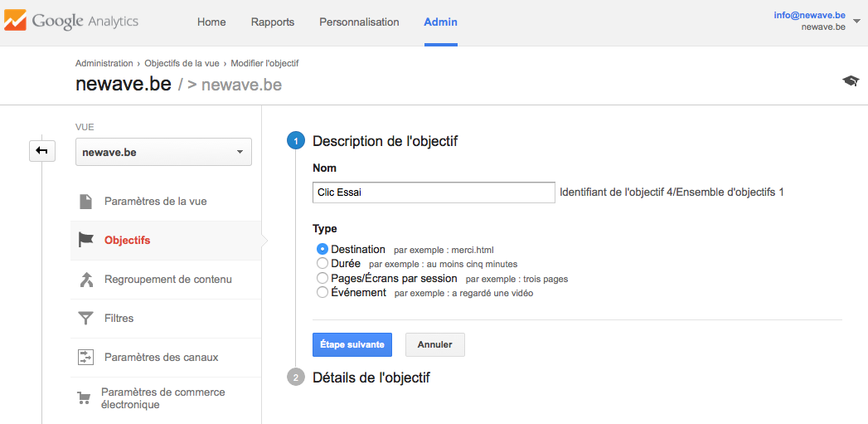
Task: Click the Regroupement de contenu icon
Action: pyautogui.click(x=85, y=280)
